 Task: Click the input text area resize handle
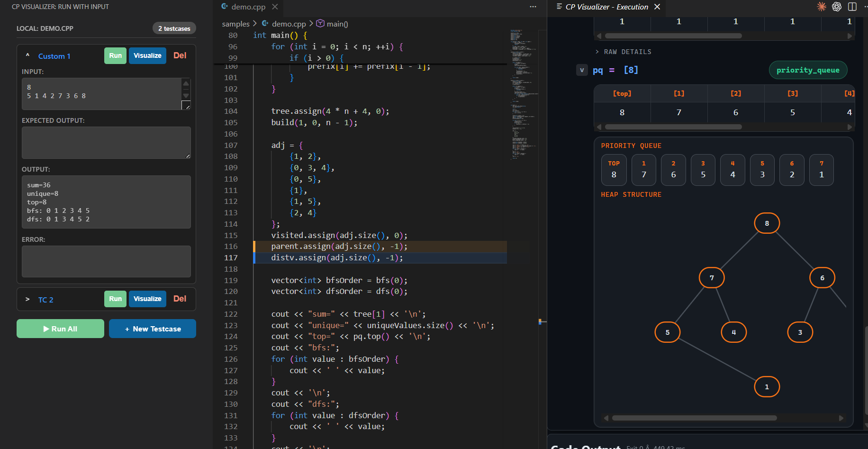(x=186, y=105)
